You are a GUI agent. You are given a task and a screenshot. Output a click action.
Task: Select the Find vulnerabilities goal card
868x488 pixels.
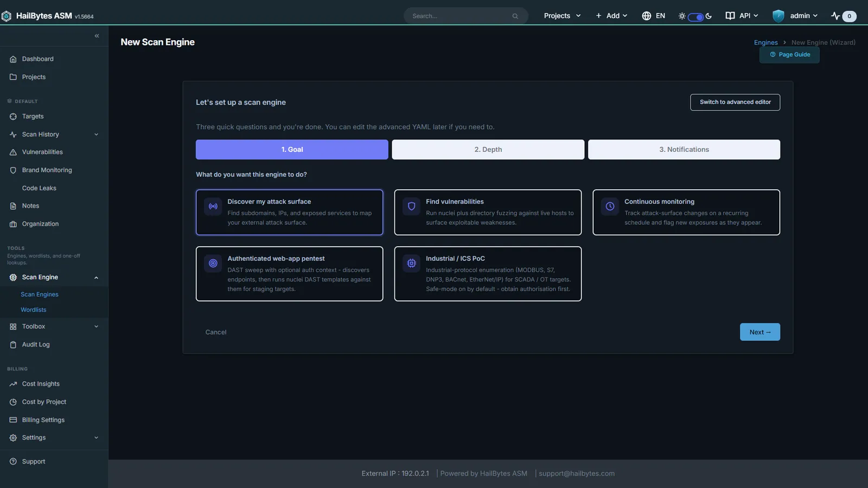tap(488, 212)
